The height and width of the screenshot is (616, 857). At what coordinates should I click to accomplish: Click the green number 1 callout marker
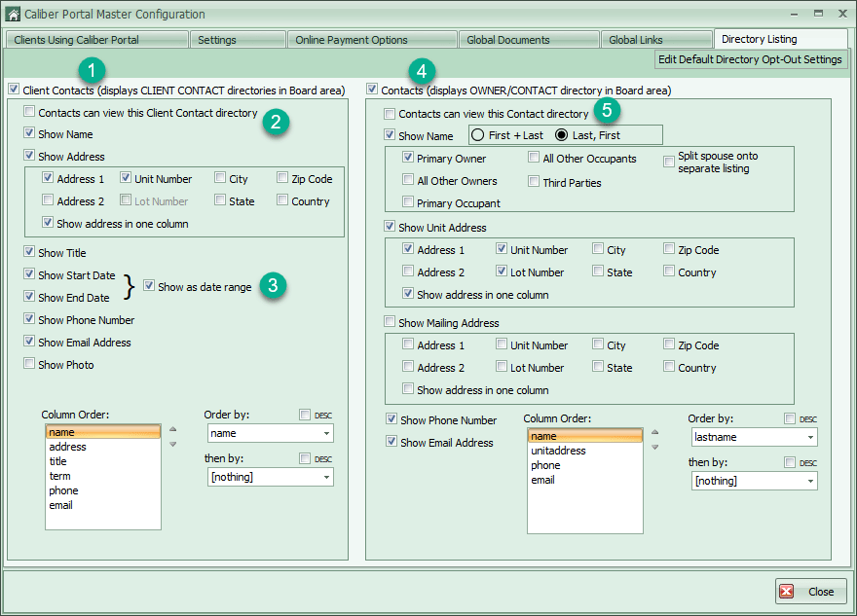(92, 70)
